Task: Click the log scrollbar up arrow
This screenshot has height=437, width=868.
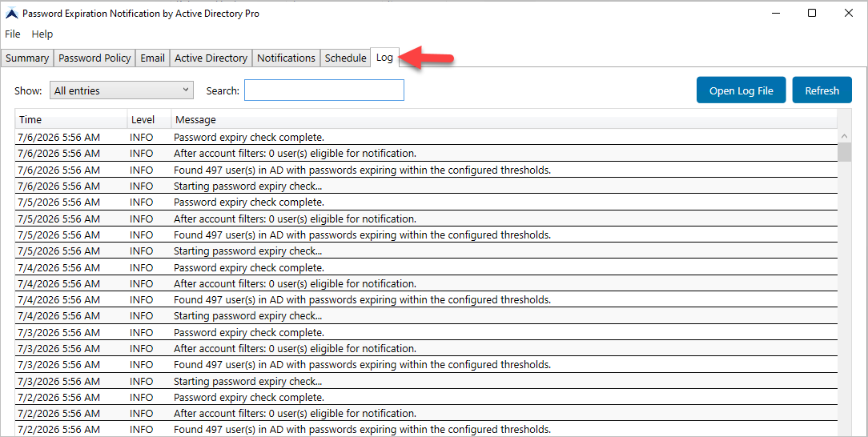Action: point(844,136)
